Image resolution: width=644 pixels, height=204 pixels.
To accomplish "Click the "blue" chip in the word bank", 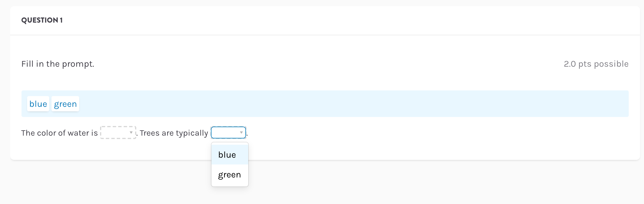I will [38, 104].
